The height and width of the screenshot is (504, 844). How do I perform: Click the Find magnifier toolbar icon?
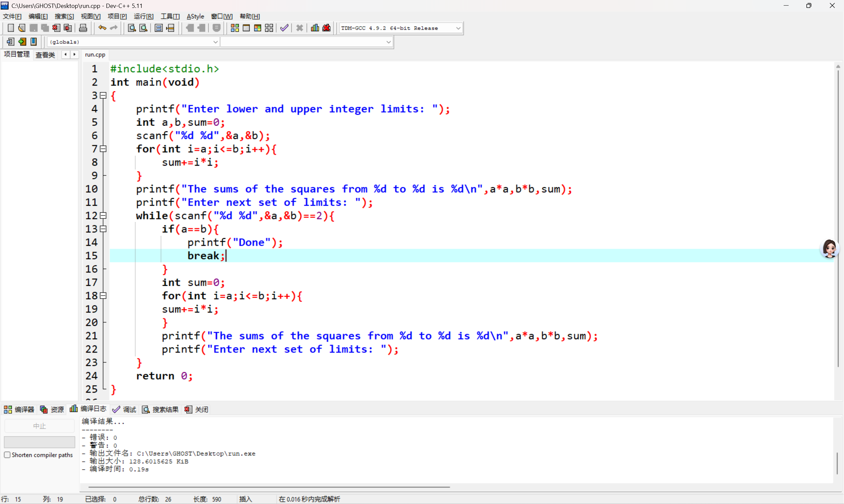(132, 28)
